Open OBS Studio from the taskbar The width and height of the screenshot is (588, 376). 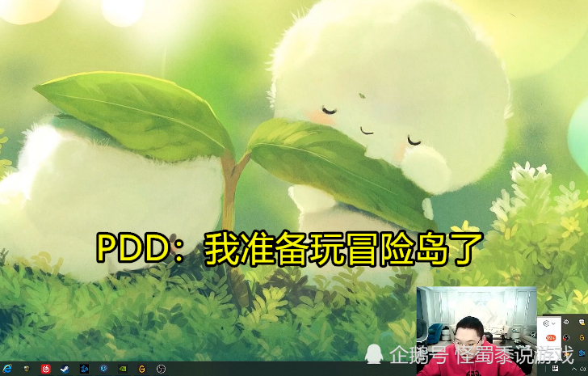(x=161, y=369)
